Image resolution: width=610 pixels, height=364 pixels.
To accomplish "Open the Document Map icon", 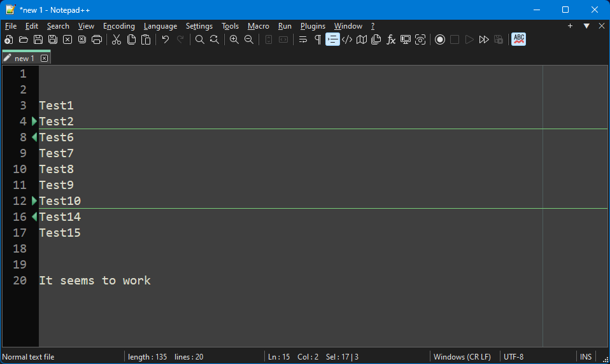I will 362,39.
